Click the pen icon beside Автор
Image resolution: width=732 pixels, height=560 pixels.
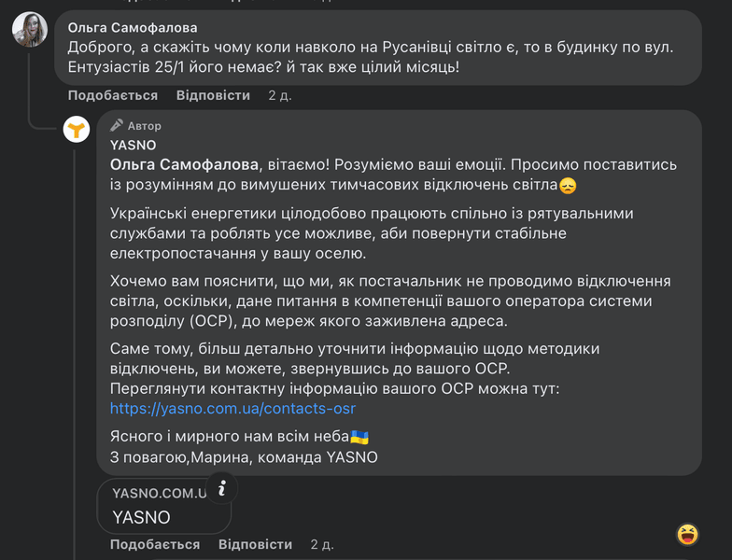[x=117, y=125]
